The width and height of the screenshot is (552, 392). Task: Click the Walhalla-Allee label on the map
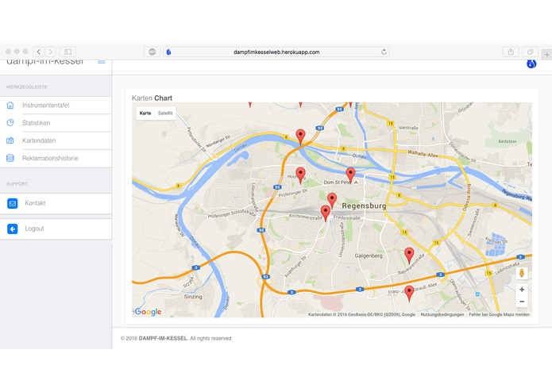[423, 154]
